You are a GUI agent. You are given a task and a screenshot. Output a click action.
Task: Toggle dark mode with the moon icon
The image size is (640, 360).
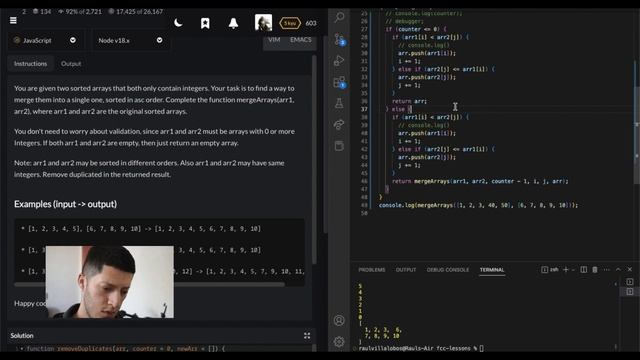(x=178, y=23)
